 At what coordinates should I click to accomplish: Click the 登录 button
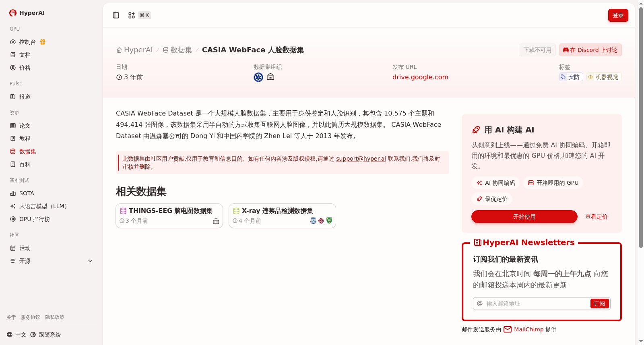point(618,15)
